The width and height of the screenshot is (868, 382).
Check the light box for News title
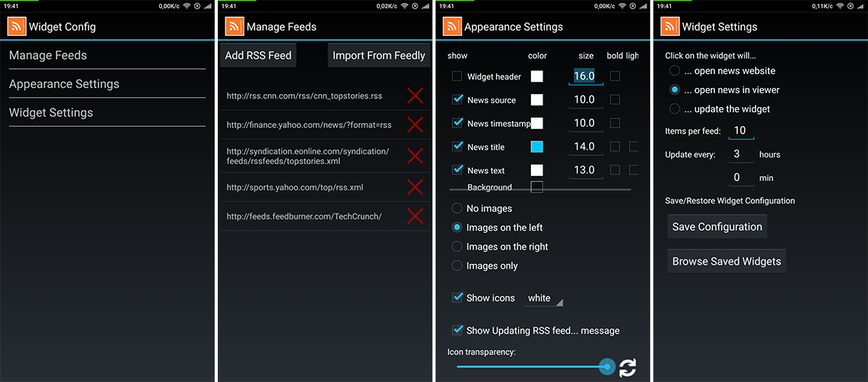coord(634,147)
